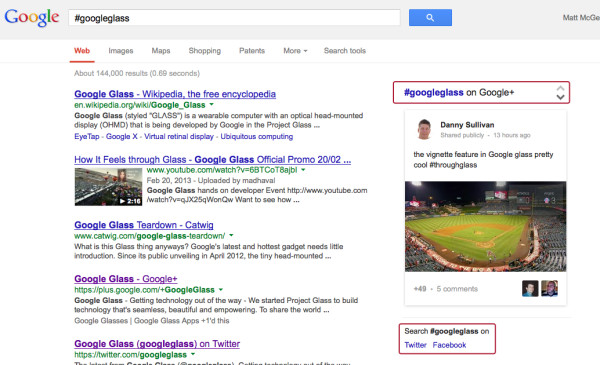Open the Google Glass Wikipedia result
This screenshot has height=365, width=600.
175,94
